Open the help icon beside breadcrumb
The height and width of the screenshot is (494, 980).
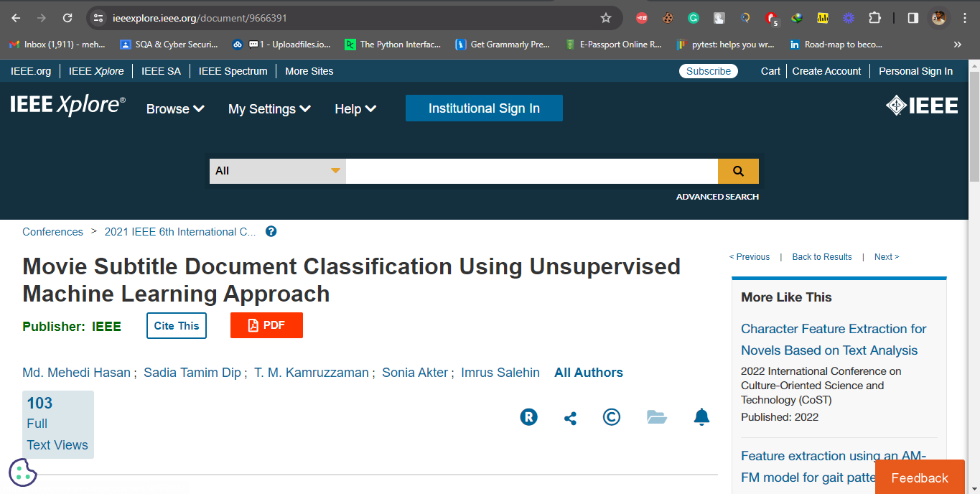click(271, 231)
